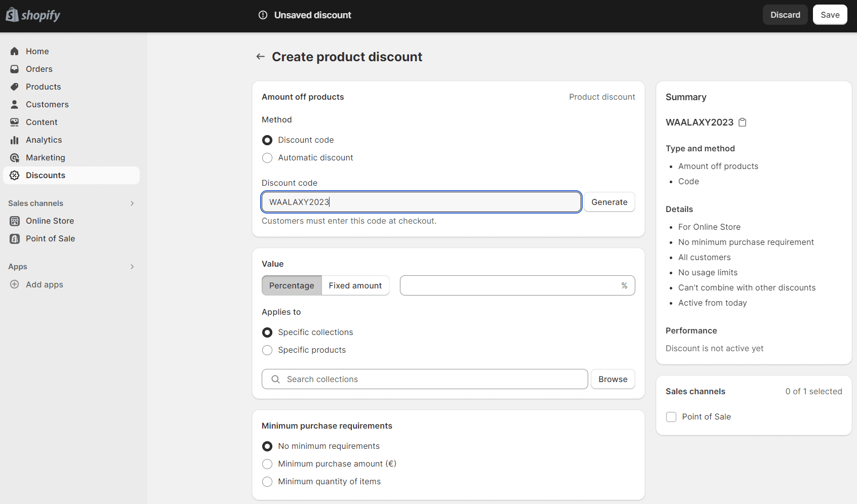Go to Customers page
857x504 pixels.
(x=71, y=104)
